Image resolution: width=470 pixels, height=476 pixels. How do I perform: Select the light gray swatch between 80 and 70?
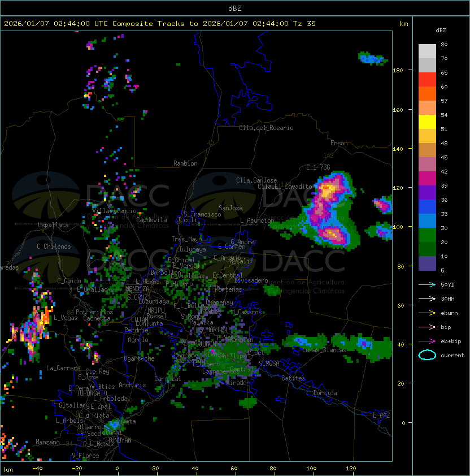coord(427,51)
